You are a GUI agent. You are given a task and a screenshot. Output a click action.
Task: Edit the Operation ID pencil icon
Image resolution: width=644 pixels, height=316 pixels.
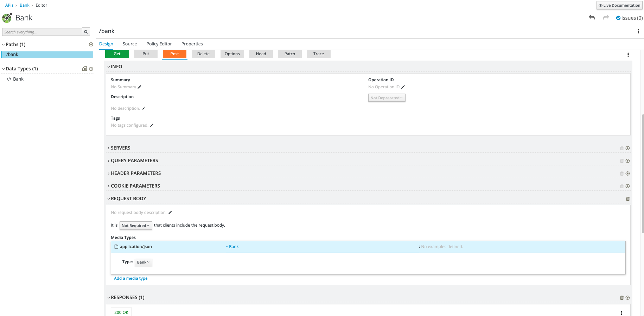403,87
